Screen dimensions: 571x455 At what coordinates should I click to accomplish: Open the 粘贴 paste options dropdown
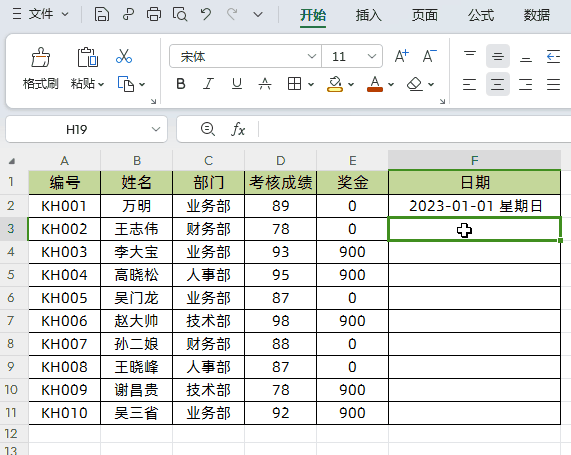[x=101, y=85]
